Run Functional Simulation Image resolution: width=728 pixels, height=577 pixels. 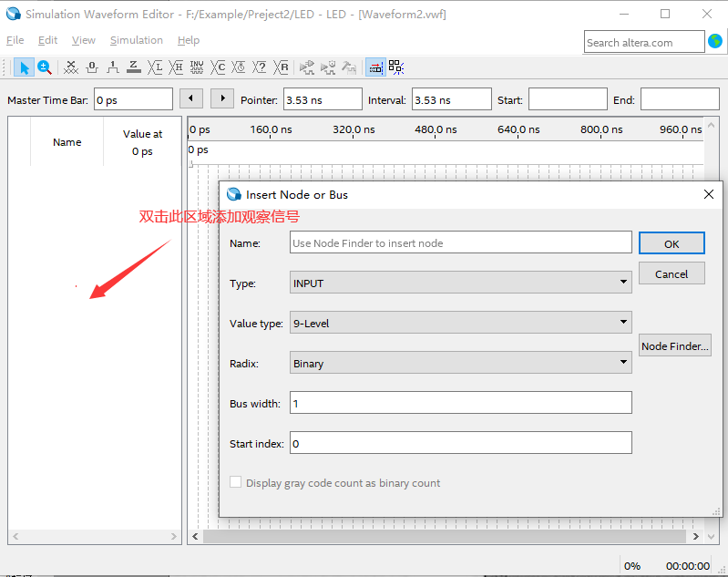point(306,67)
